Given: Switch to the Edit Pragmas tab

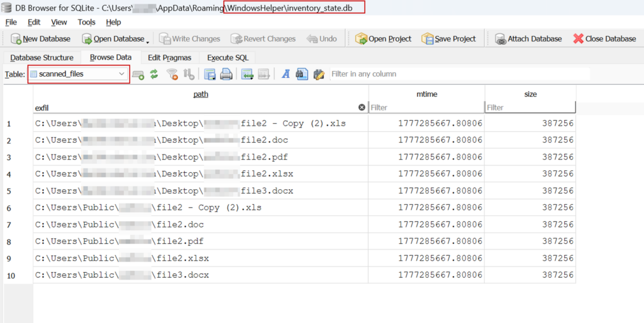Looking at the screenshot, I should pos(170,58).
